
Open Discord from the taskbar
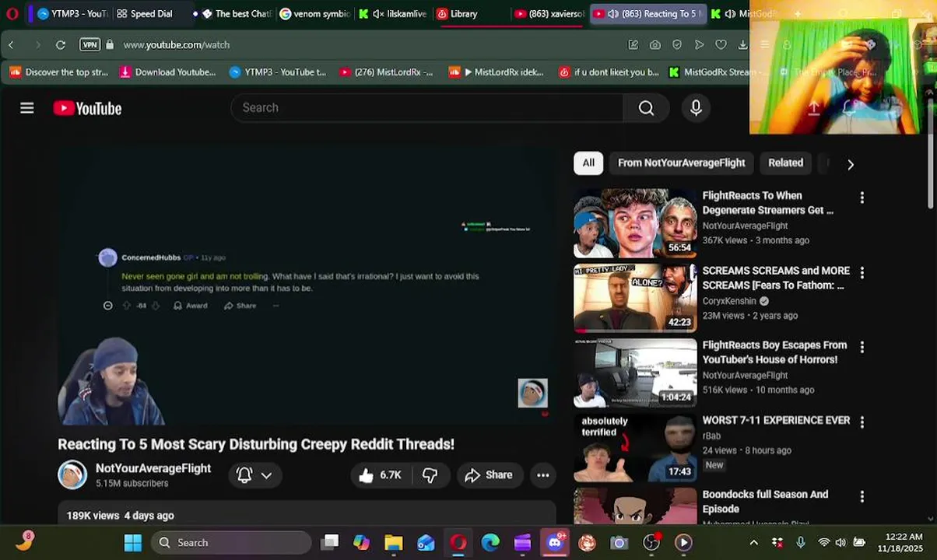tap(555, 543)
